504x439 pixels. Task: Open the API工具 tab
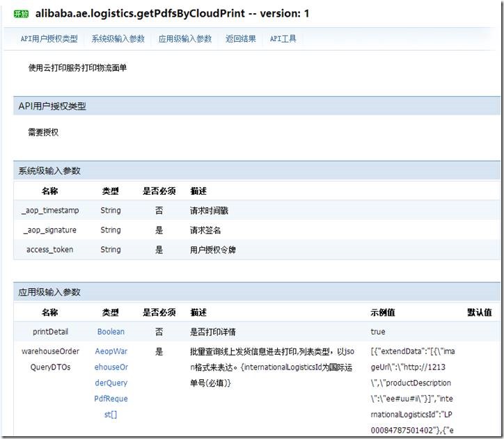click(x=283, y=39)
